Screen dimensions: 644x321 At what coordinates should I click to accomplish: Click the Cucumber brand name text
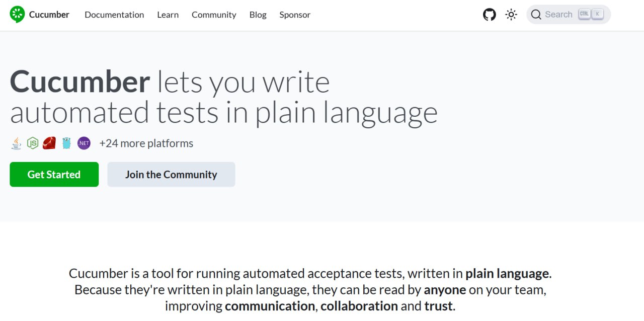pos(49,15)
